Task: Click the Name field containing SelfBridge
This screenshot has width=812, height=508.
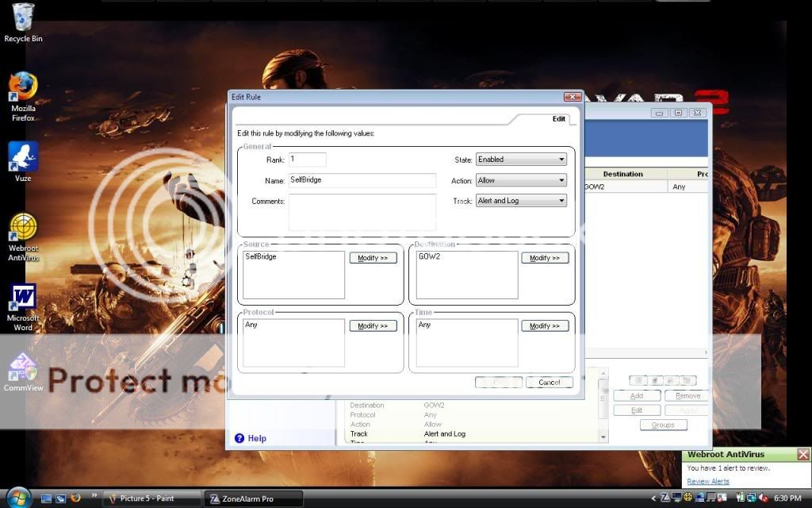Action: 362,180
